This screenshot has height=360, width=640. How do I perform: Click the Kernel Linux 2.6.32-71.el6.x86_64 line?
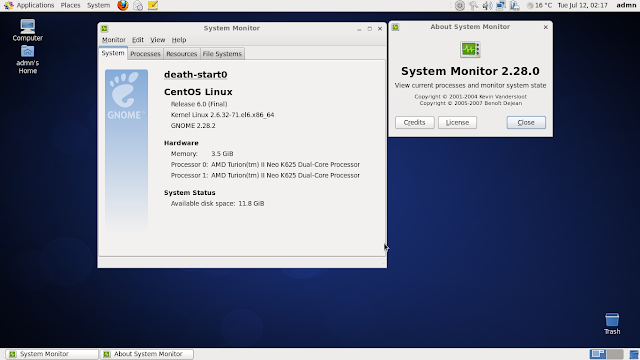pyautogui.click(x=222, y=115)
